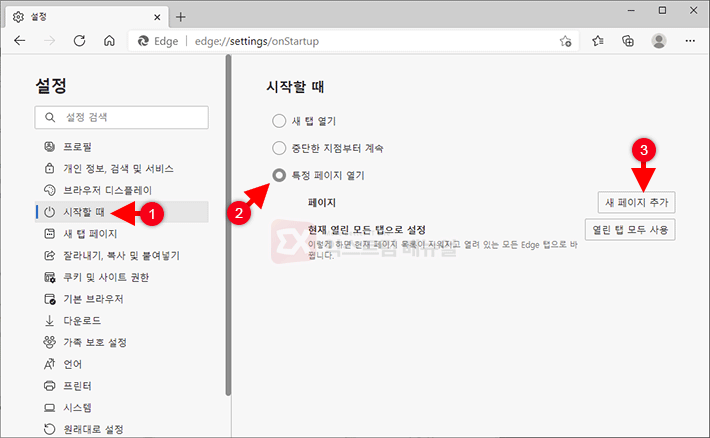Screen dimensions: 710x438
Task: Close the 설정 tab
Action: pos(157,17)
